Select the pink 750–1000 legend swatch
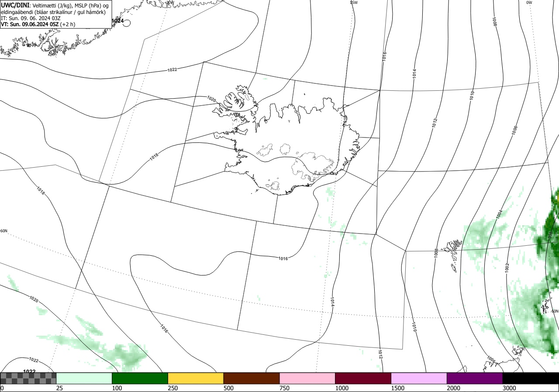The width and height of the screenshot is (559, 392). (307, 378)
